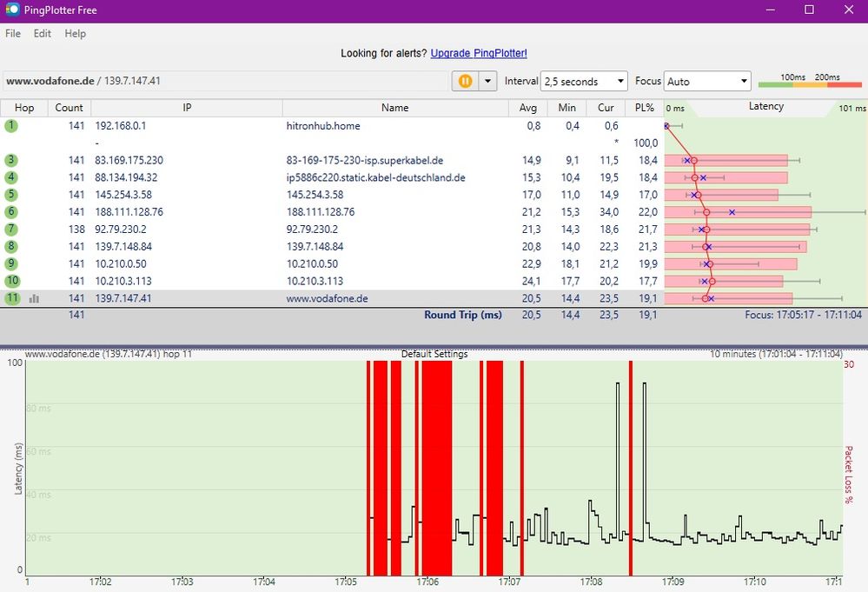Open the Edit menu
This screenshot has height=592, width=868.
pos(43,33)
